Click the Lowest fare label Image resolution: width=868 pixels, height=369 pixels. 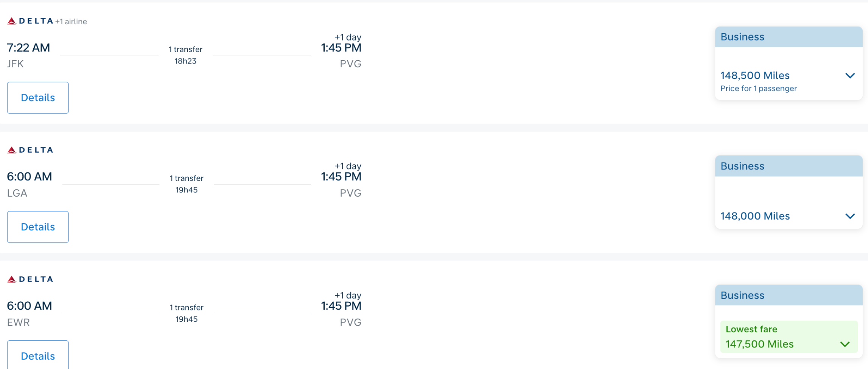point(751,329)
